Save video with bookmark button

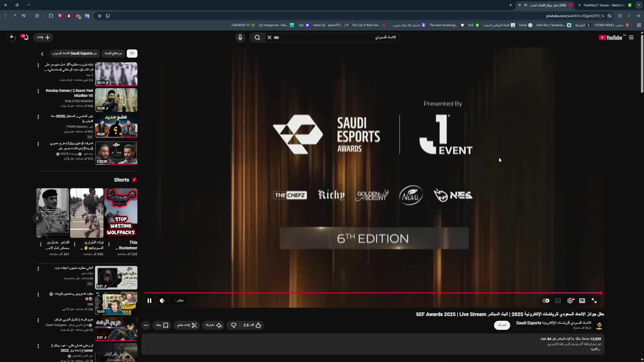162,325
